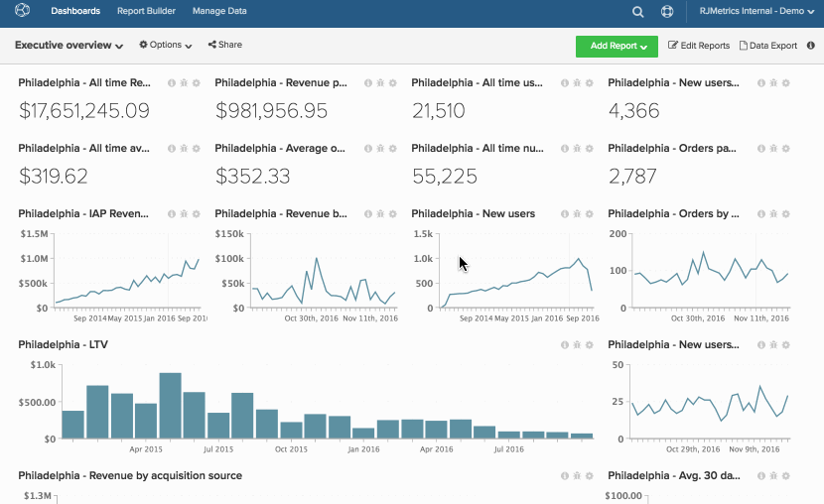
Task: Open gear settings on Orders by chart
Action: click(x=786, y=213)
